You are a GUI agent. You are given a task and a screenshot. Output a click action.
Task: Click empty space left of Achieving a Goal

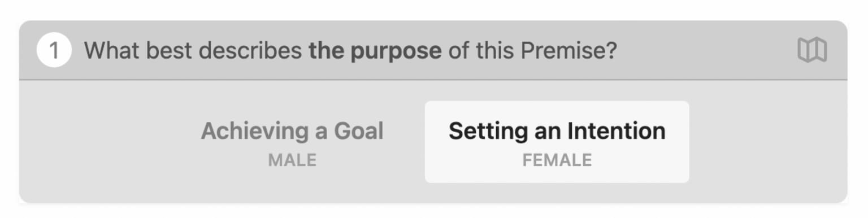[x=99, y=142]
